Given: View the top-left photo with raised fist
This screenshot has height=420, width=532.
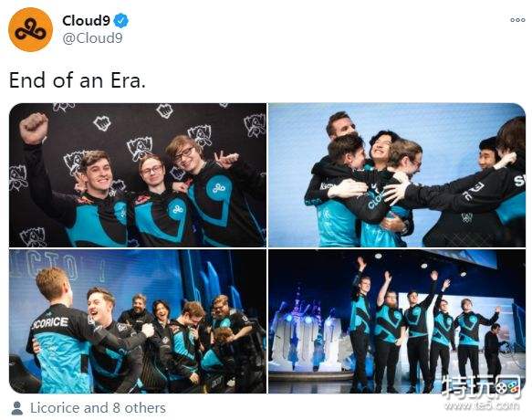Looking at the screenshot, I should [138, 175].
